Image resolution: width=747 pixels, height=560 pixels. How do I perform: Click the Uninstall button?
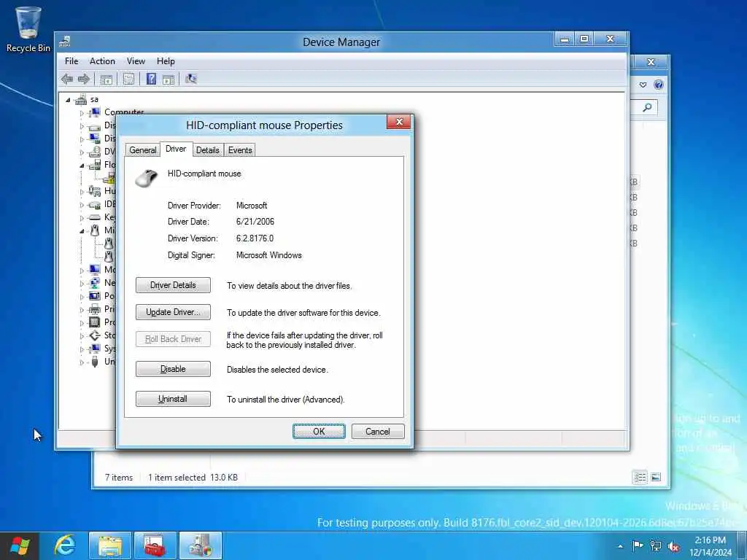pos(173,399)
